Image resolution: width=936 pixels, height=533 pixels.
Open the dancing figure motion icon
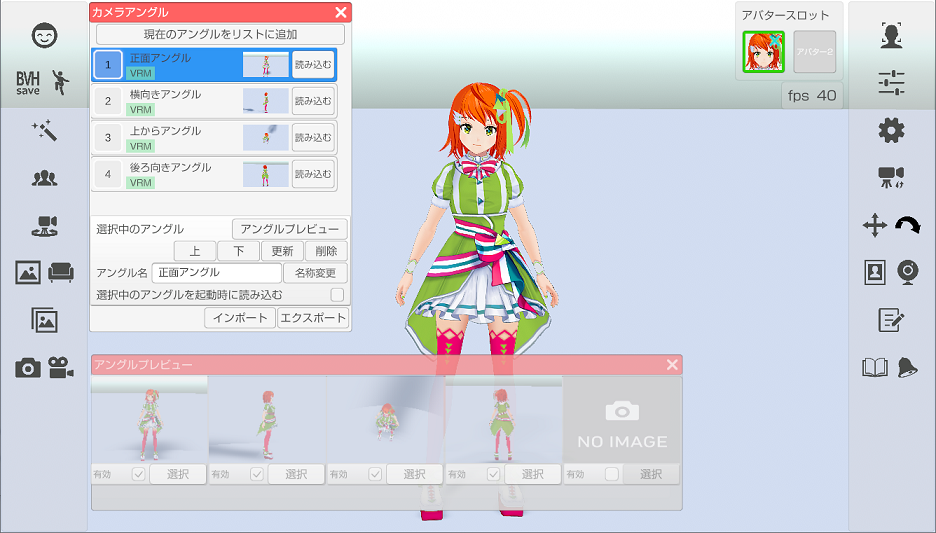[x=60, y=82]
